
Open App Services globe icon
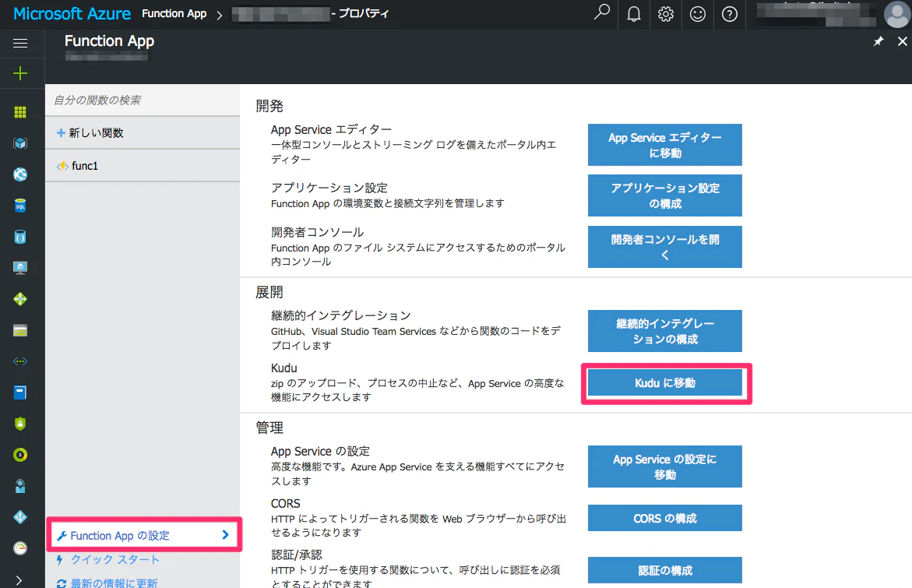[x=20, y=174]
